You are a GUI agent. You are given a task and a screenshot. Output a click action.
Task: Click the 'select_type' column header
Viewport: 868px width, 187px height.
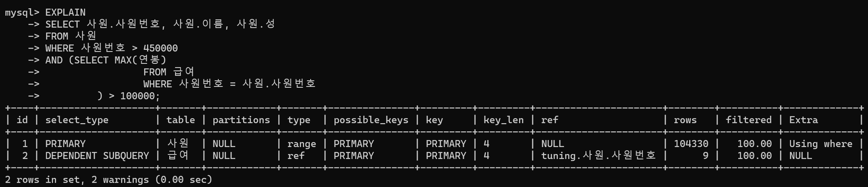coord(77,120)
